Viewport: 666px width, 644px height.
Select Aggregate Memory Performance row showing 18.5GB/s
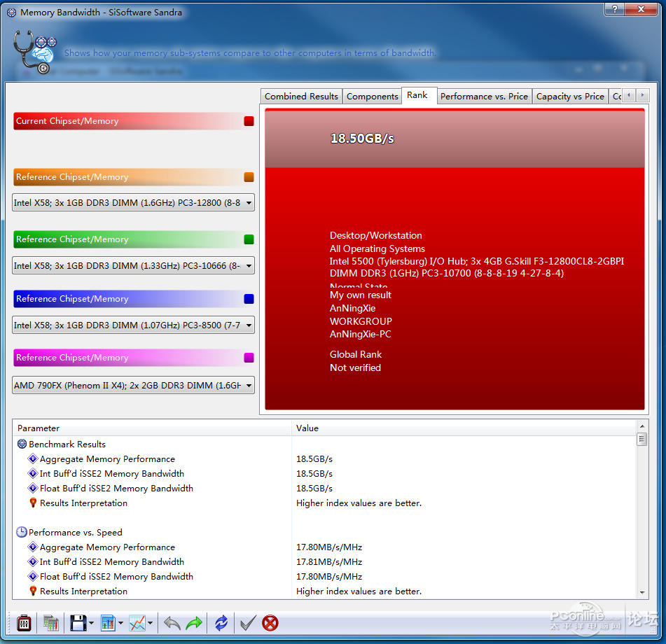[x=324, y=459]
